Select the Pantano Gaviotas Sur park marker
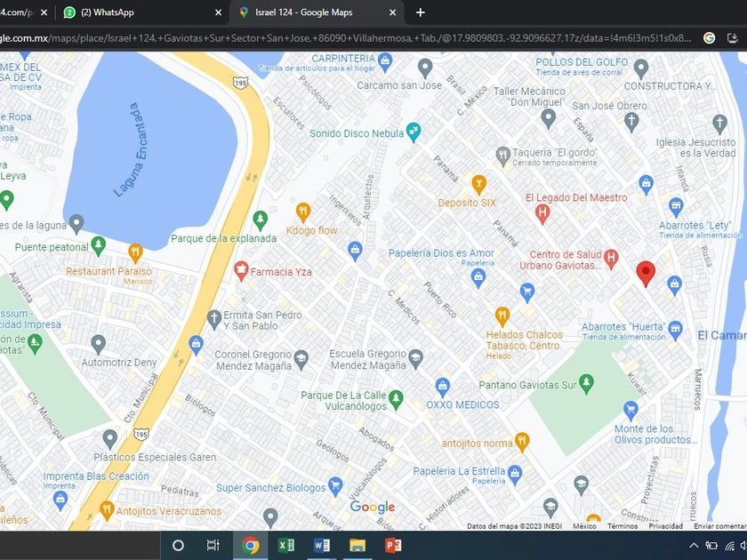 tap(586, 384)
